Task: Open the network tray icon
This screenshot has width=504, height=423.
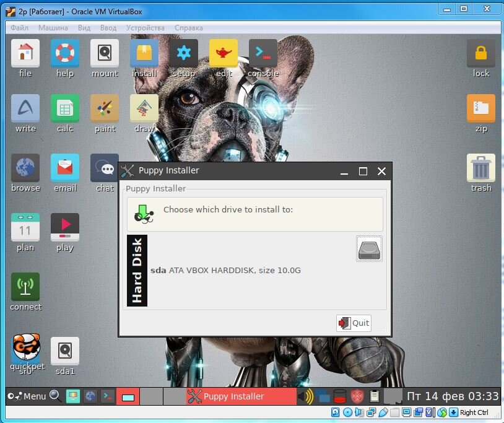Action: click(x=323, y=396)
